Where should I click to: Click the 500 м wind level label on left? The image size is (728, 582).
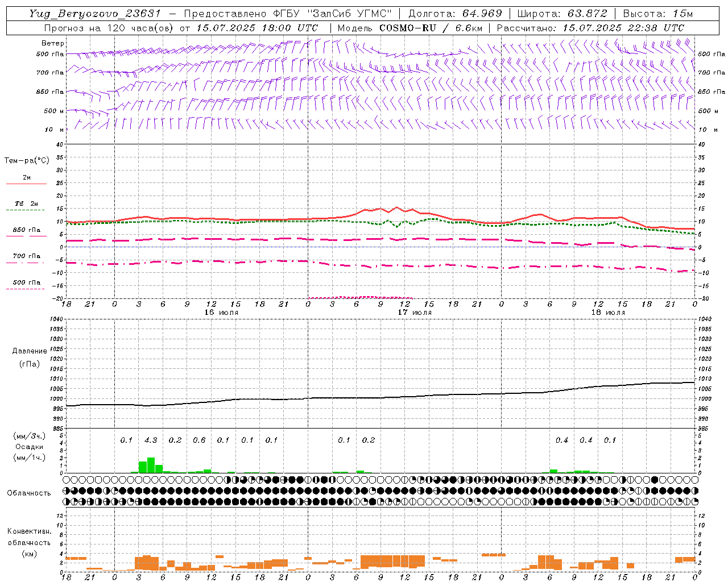55,111
